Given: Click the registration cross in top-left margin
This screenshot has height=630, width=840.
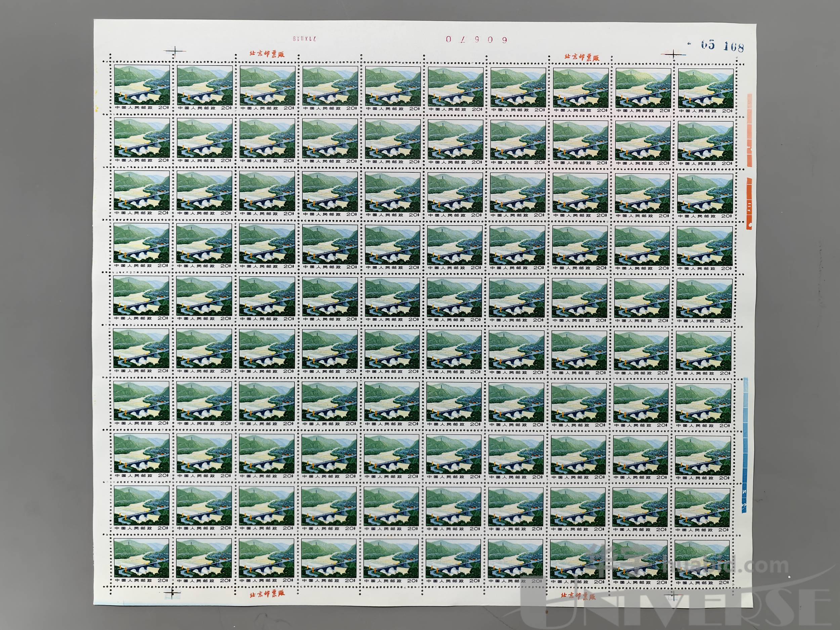Looking at the screenshot, I should [x=175, y=50].
